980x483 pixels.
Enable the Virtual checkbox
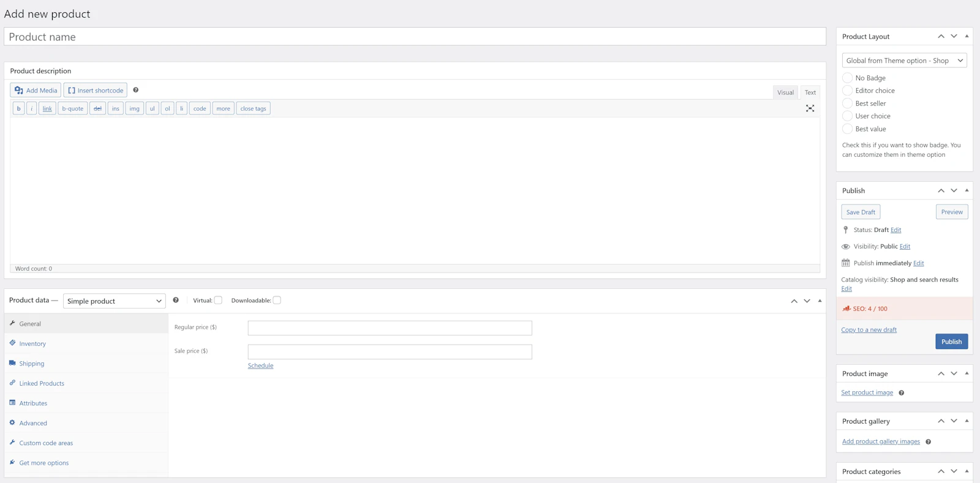click(218, 300)
